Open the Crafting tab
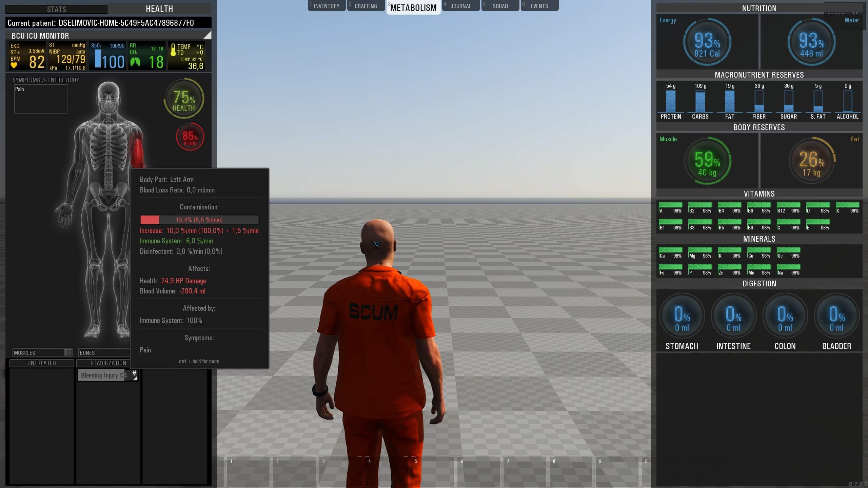The width and height of the screenshot is (868, 488). pyautogui.click(x=366, y=6)
